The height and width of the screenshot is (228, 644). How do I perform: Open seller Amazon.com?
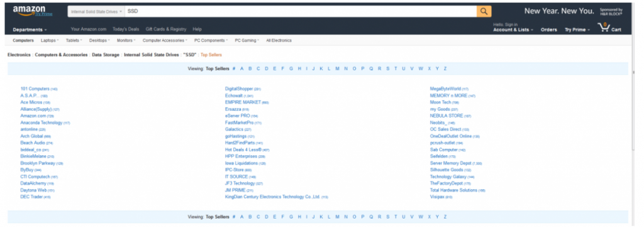point(33,116)
